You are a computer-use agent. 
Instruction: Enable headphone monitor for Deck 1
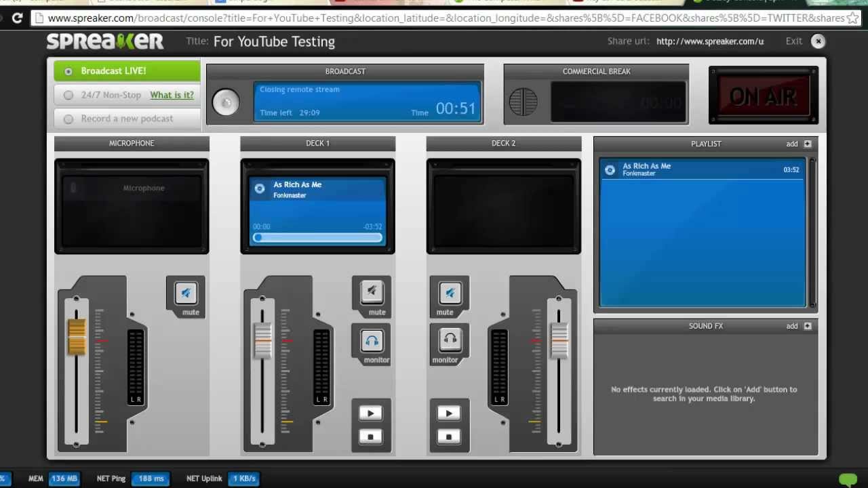pos(372,340)
